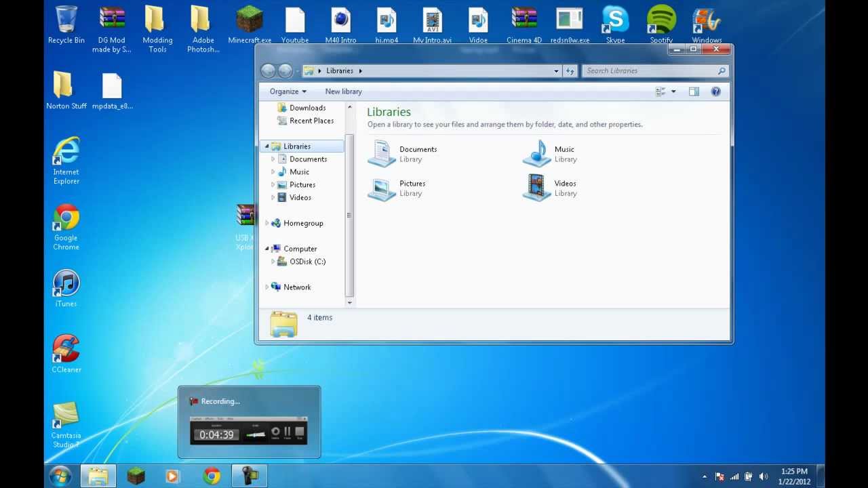This screenshot has height=488, width=868.
Task: Show hidden system tray icons
Action: tap(704, 477)
